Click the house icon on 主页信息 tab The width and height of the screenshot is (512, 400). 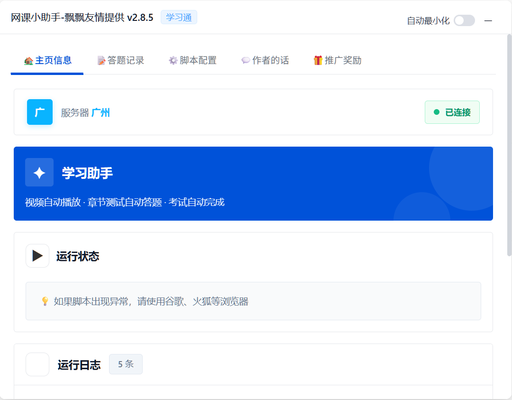(x=28, y=61)
